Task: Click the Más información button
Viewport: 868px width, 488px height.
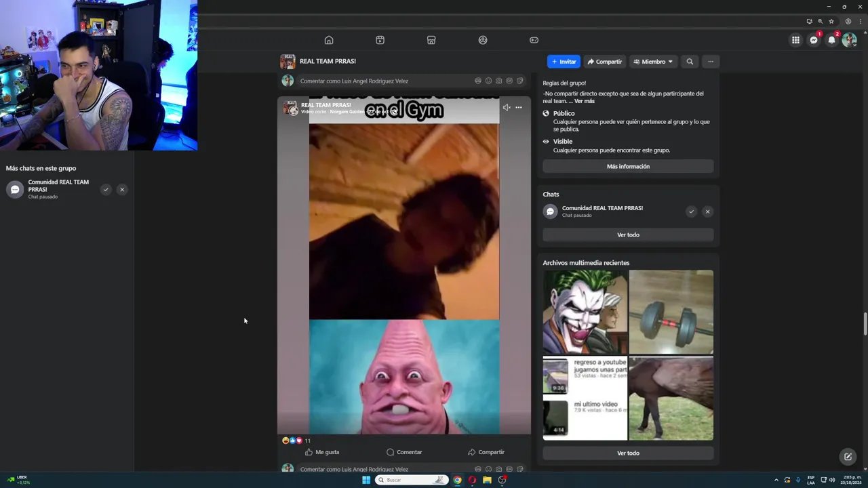Action: [628, 167]
